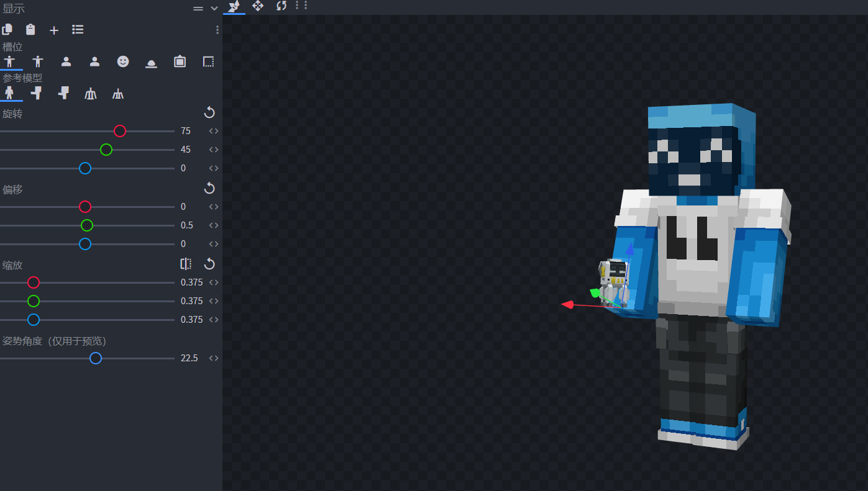Click the green 偏移 Y slider handle
This screenshot has width=868, height=491.
click(87, 225)
